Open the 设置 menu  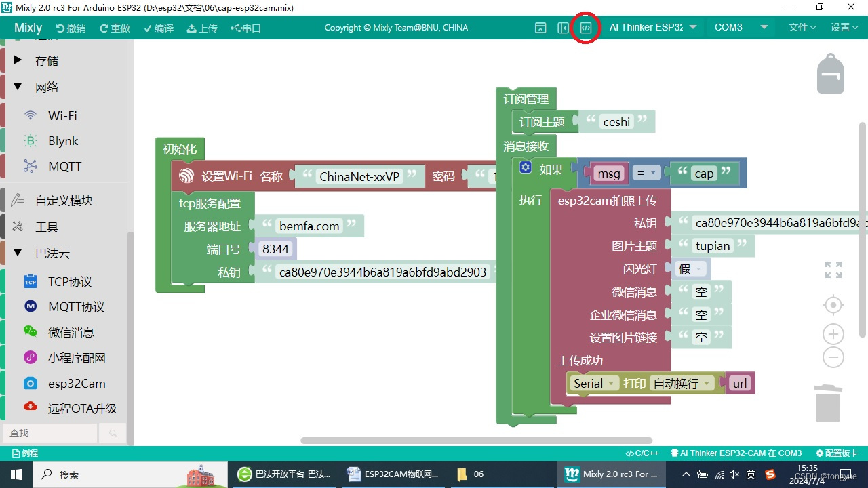click(x=844, y=28)
